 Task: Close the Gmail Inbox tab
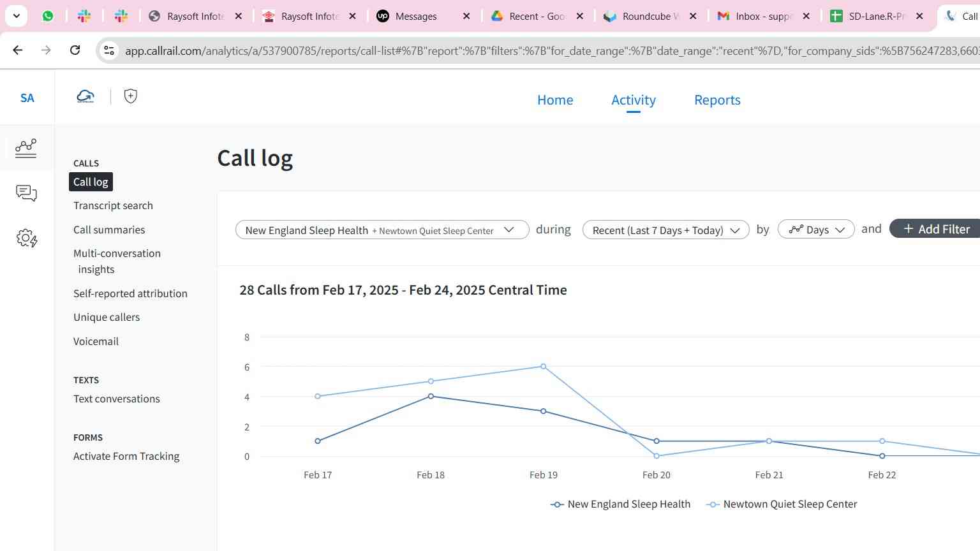point(806,16)
